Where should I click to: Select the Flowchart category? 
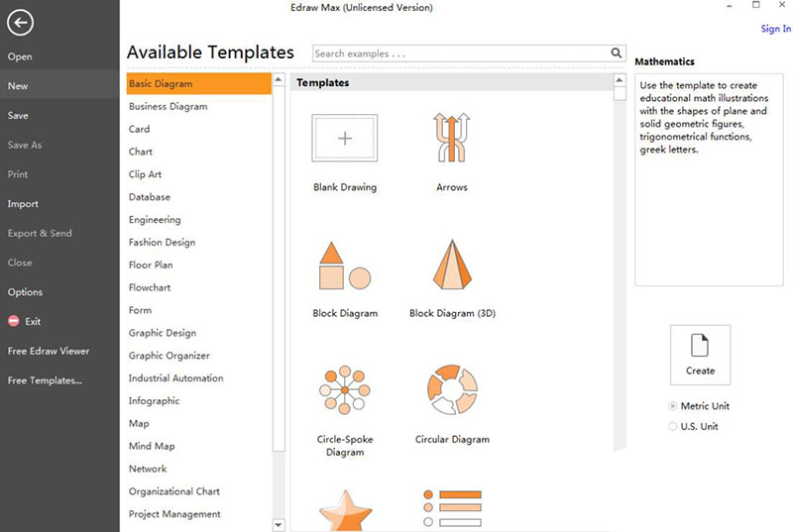point(150,287)
